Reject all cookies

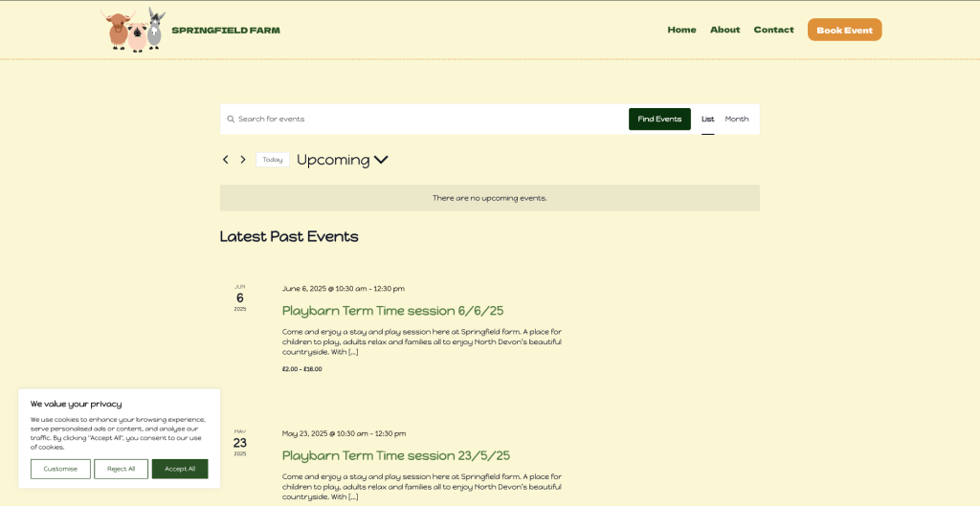point(121,469)
